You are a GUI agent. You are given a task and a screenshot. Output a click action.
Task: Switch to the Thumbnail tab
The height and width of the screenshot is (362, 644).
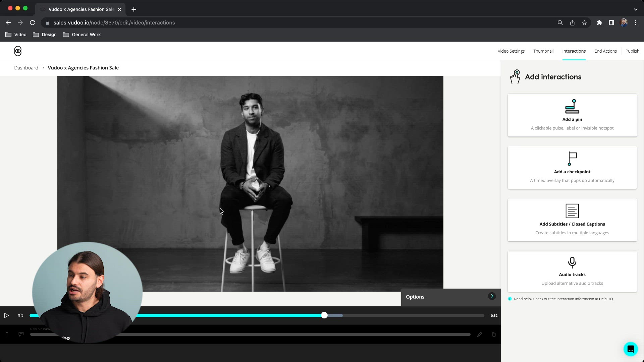pos(543,51)
